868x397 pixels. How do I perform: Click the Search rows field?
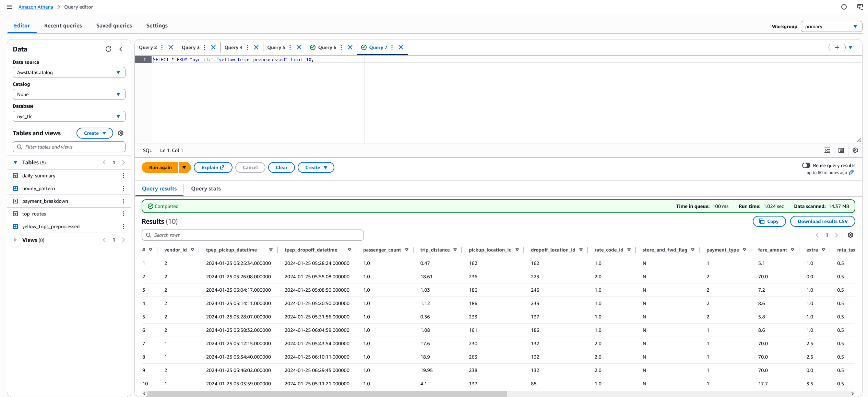click(253, 235)
